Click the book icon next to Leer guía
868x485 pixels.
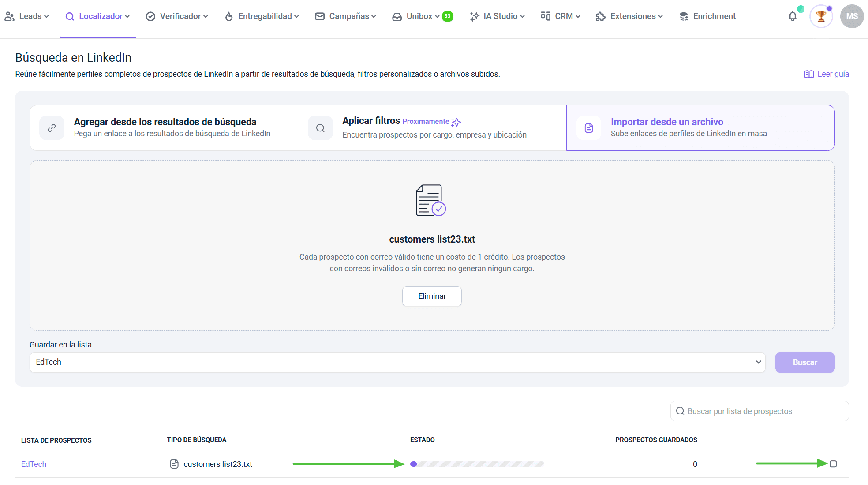tap(808, 74)
